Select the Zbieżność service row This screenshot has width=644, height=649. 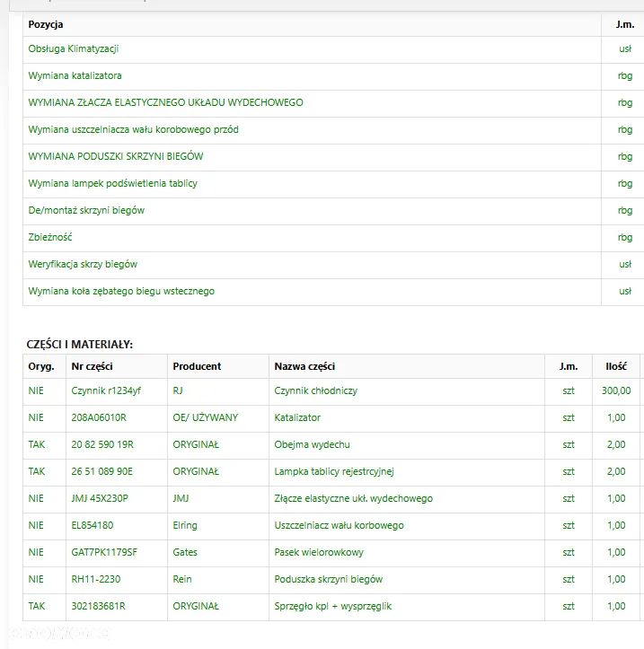pyautogui.click(x=50, y=237)
